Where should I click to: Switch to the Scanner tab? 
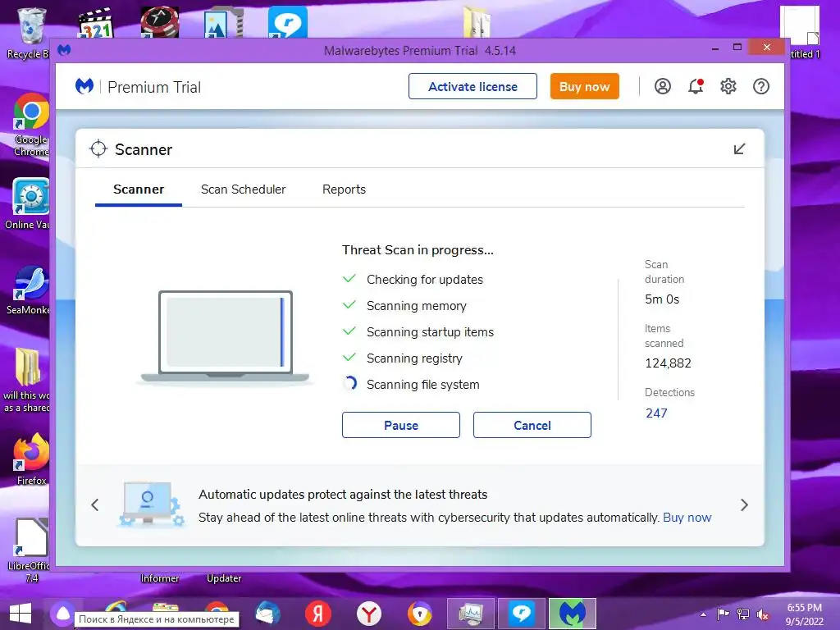tap(138, 189)
